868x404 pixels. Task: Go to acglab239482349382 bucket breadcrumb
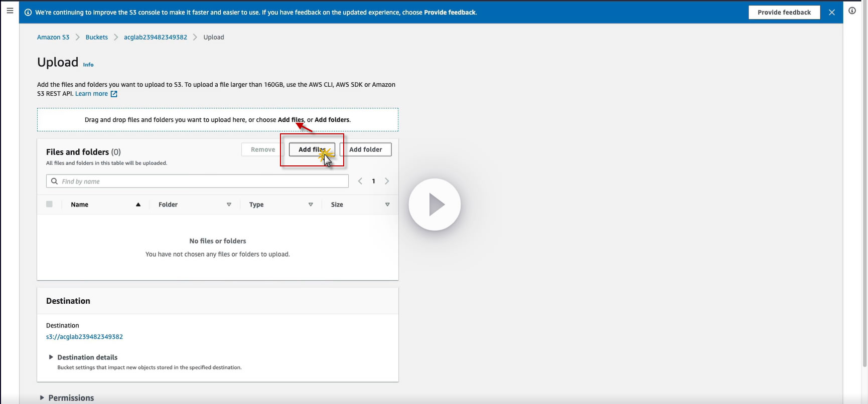(x=156, y=37)
